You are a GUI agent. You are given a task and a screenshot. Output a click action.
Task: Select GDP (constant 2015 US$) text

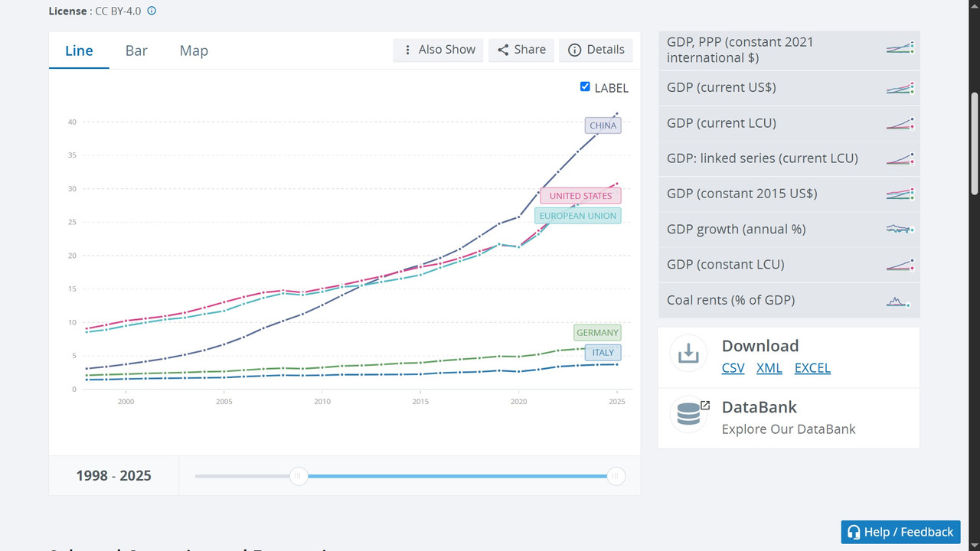[x=742, y=194]
